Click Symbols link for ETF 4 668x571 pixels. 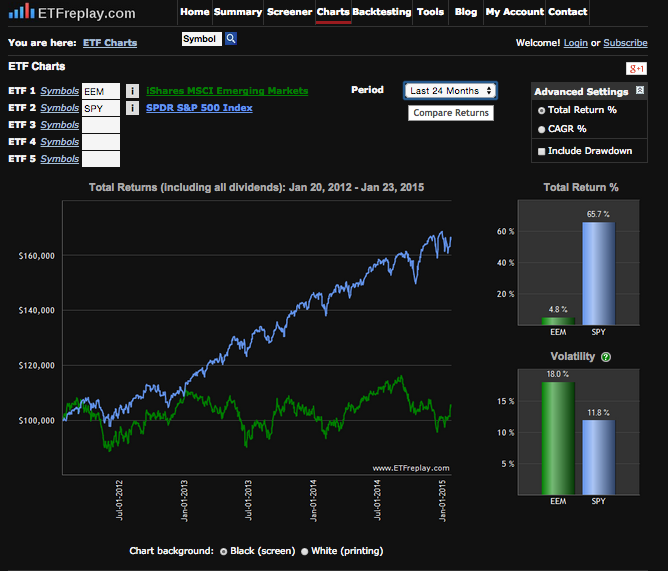60,142
